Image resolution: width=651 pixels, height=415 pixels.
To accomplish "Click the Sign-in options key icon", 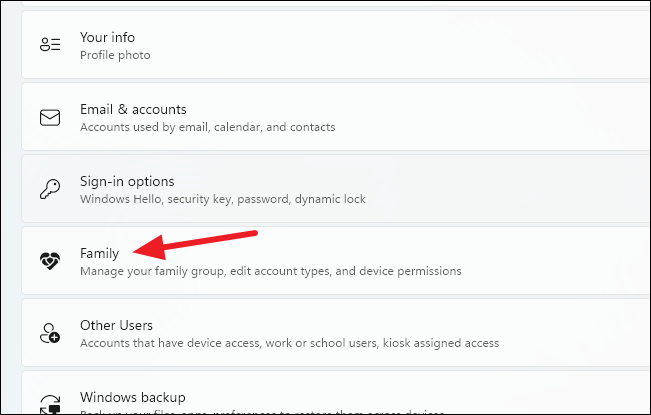I will click(x=50, y=189).
